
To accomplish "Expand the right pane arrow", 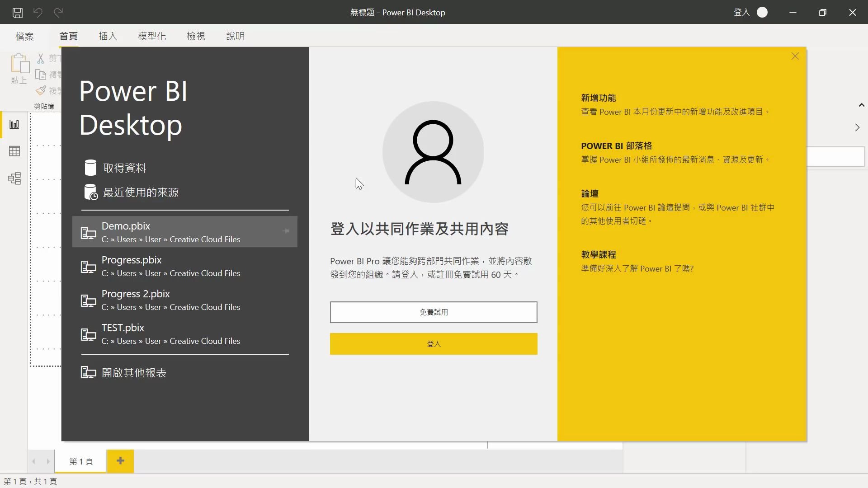I will pos(858,127).
